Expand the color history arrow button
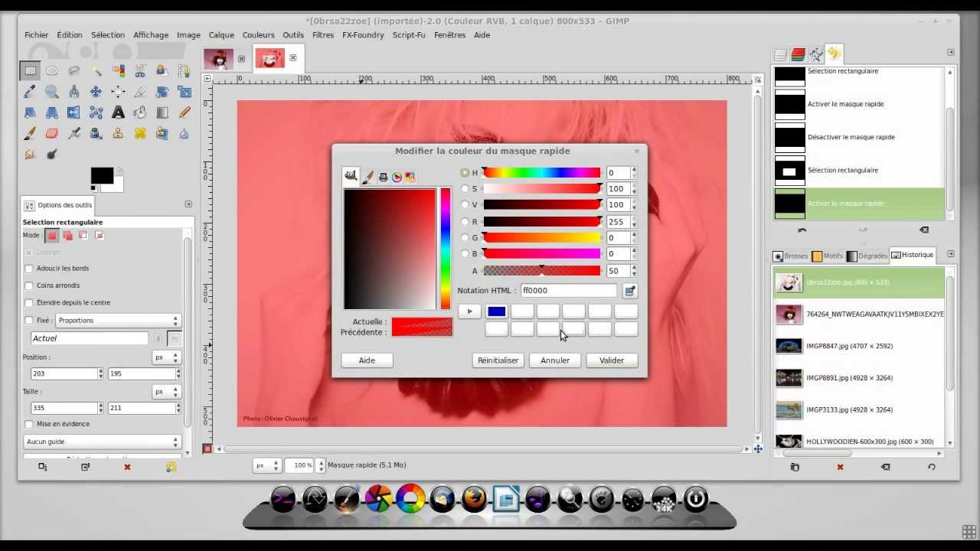This screenshot has width=980, height=551. pos(469,311)
